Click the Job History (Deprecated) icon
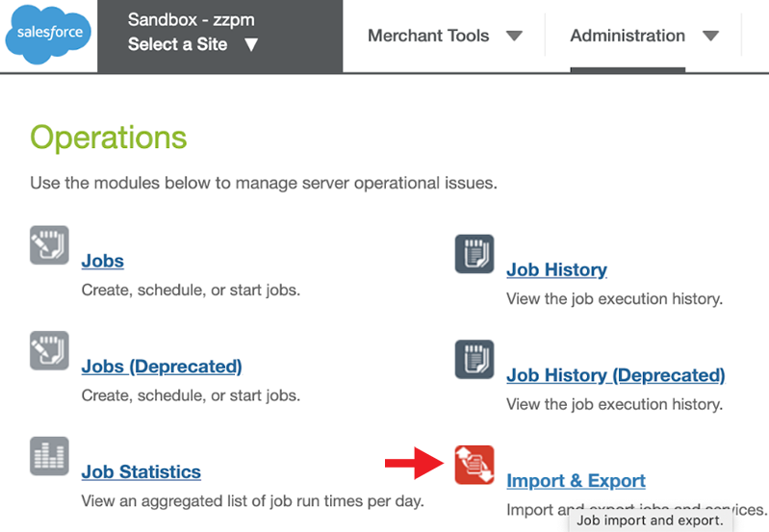Screen dimensions: 769x532 coord(474,359)
